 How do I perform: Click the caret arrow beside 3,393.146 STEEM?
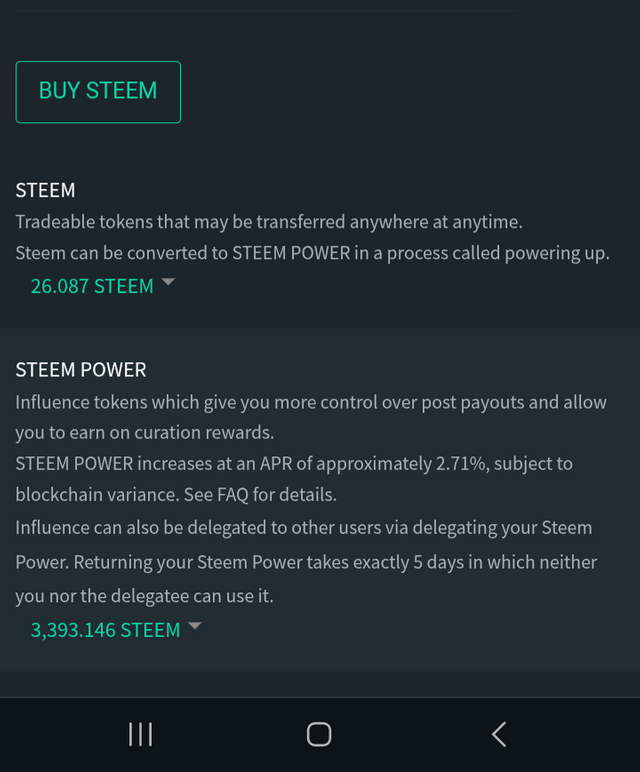[x=195, y=625]
